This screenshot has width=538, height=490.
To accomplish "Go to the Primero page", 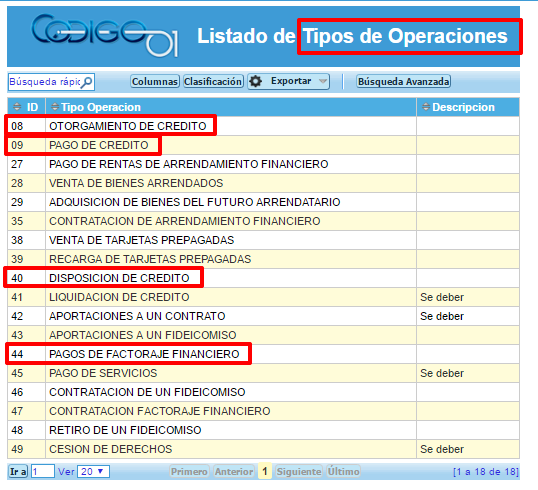I will coord(189,471).
